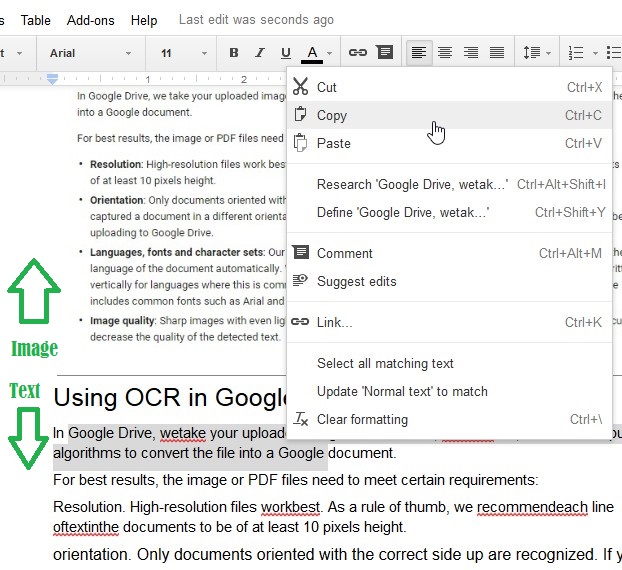Toggle Italic formatting in toolbar

point(260,53)
